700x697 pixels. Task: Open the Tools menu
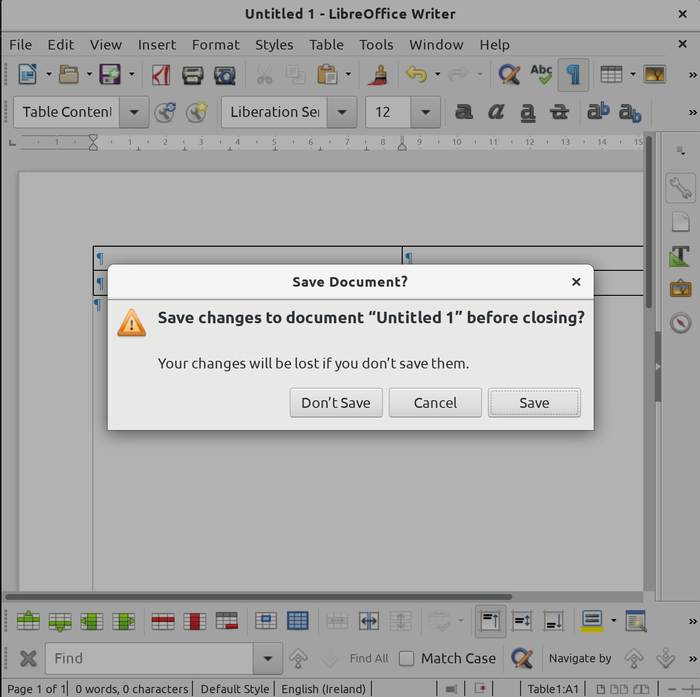tap(376, 45)
